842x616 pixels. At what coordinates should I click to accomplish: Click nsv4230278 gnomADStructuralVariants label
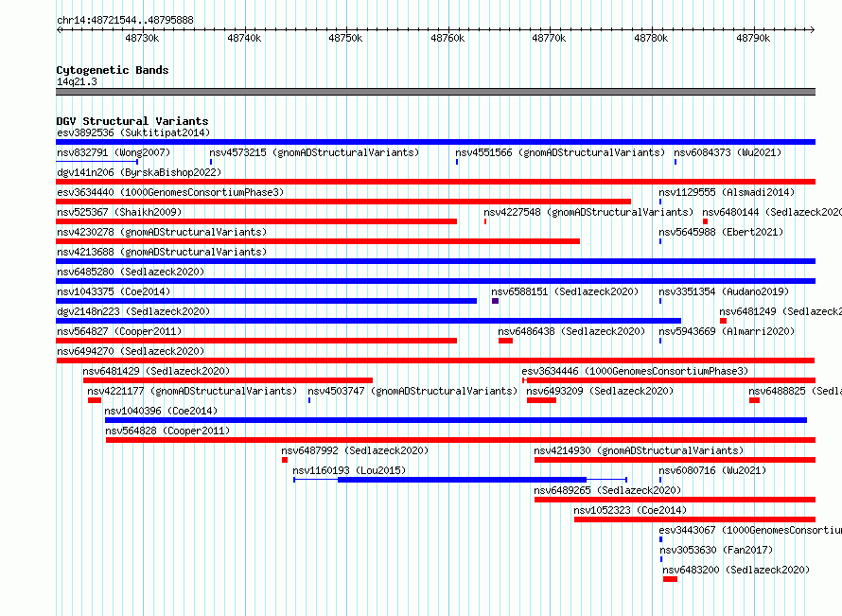click(162, 232)
